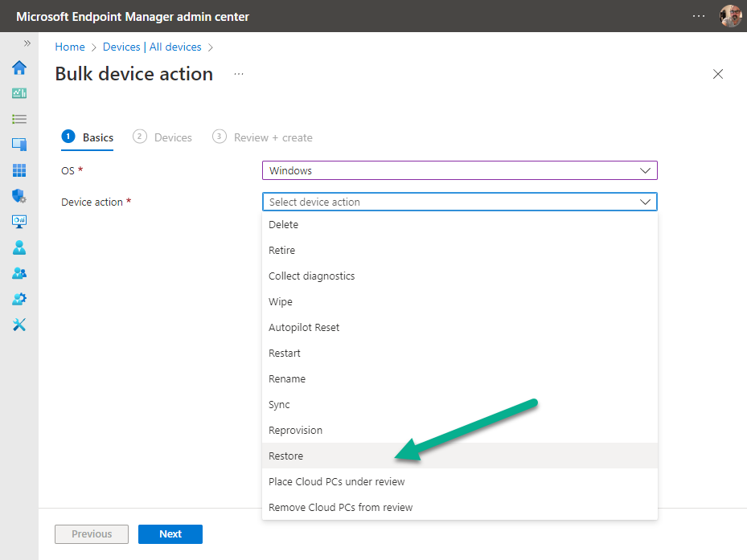
Task: Open ellipsis next to Bulk device action title
Action: [239, 74]
